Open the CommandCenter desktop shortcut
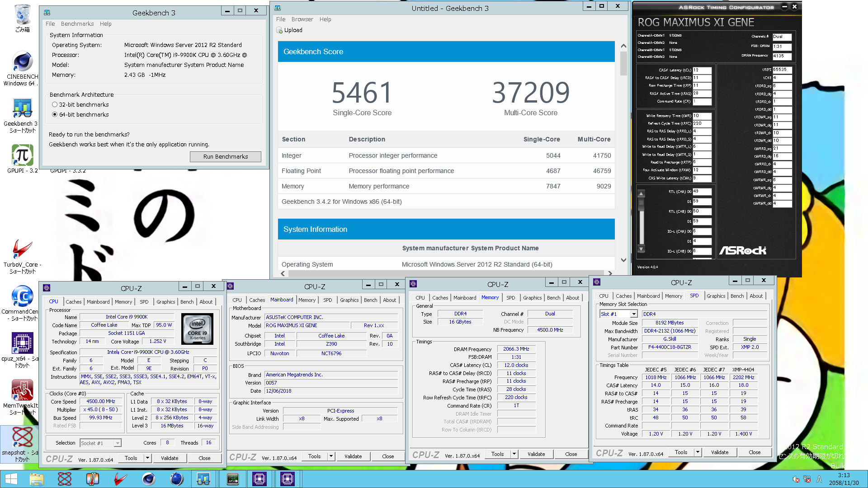 22,303
